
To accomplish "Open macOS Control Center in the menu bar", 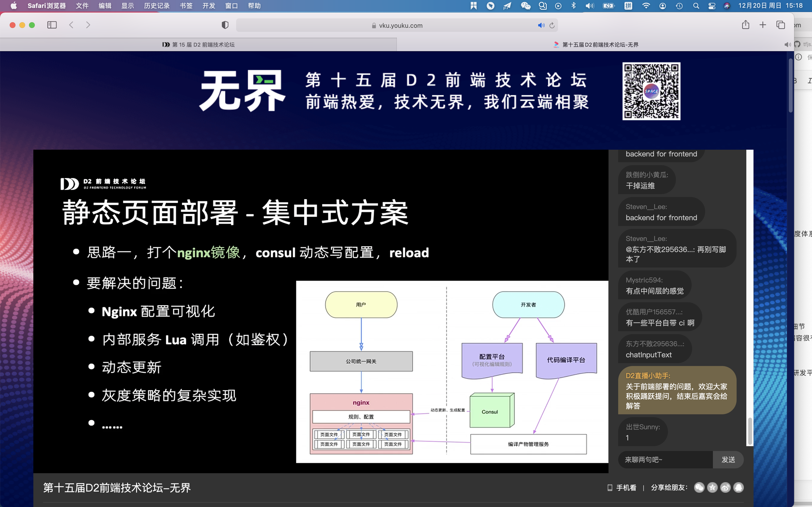I will [712, 6].
